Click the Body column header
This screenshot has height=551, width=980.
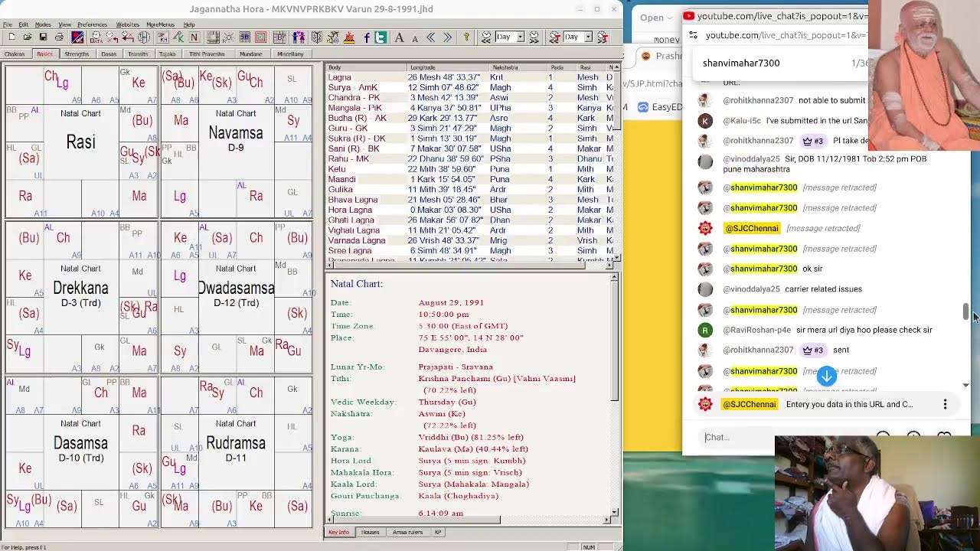point(366,67)
